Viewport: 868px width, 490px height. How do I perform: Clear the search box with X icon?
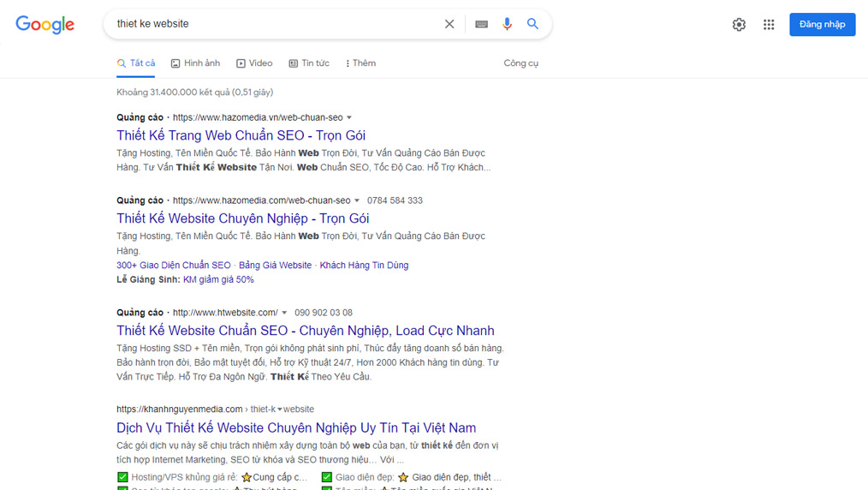(449, 24)
